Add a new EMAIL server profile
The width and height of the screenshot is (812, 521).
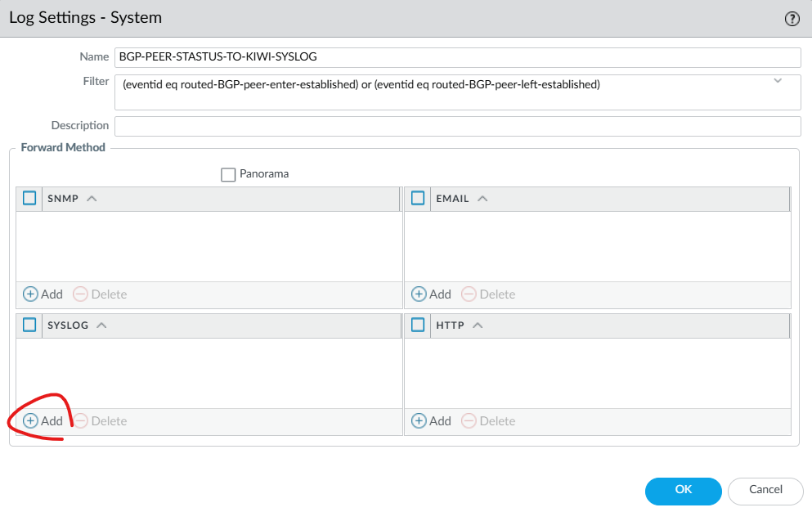click(432, 294)
